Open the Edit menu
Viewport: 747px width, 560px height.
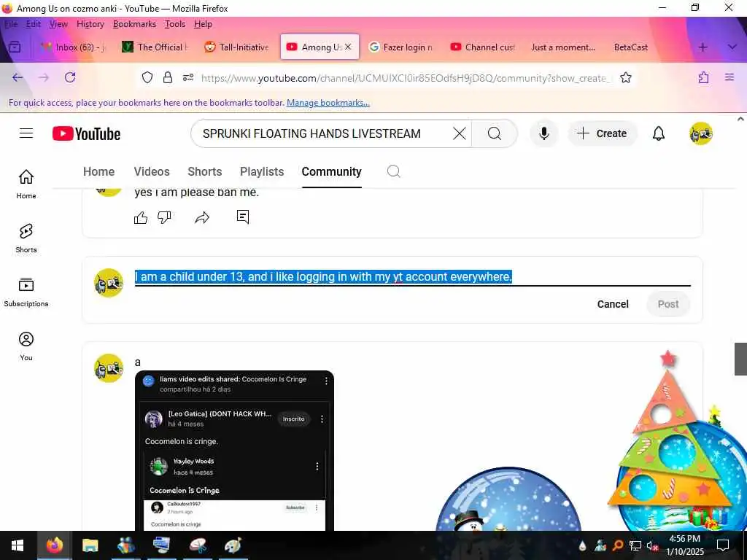(x=34, y=24)
